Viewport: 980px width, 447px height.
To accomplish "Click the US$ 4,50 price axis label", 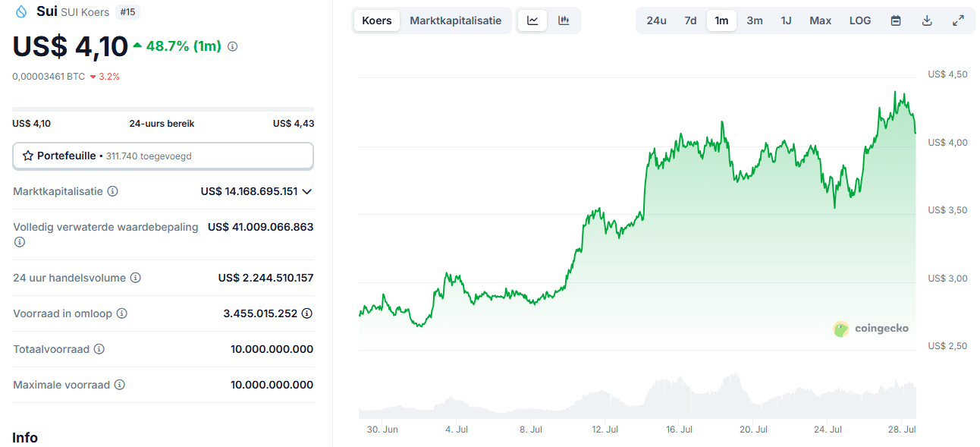I will [947, 74].
